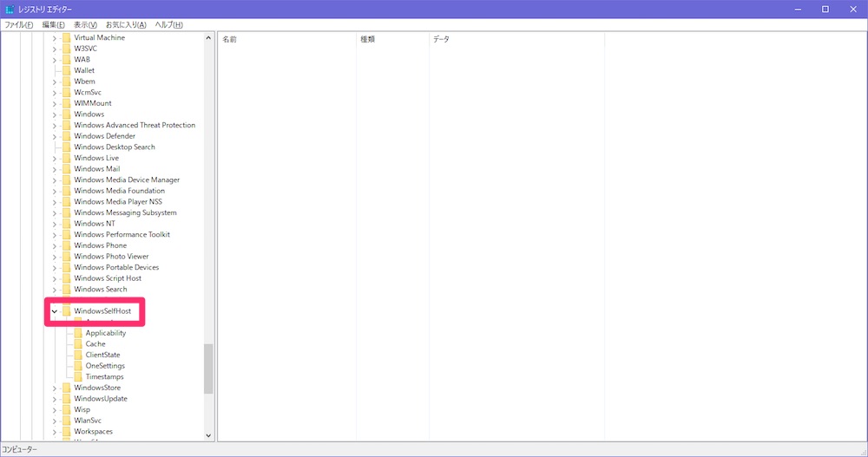Click the ClientState folder icon
The height and width of the screenshot is (457, 868).
click(78, 355)
